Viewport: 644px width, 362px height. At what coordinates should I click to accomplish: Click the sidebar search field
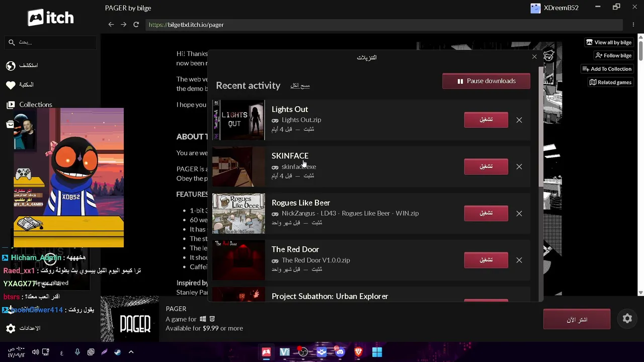click(50, 42)
